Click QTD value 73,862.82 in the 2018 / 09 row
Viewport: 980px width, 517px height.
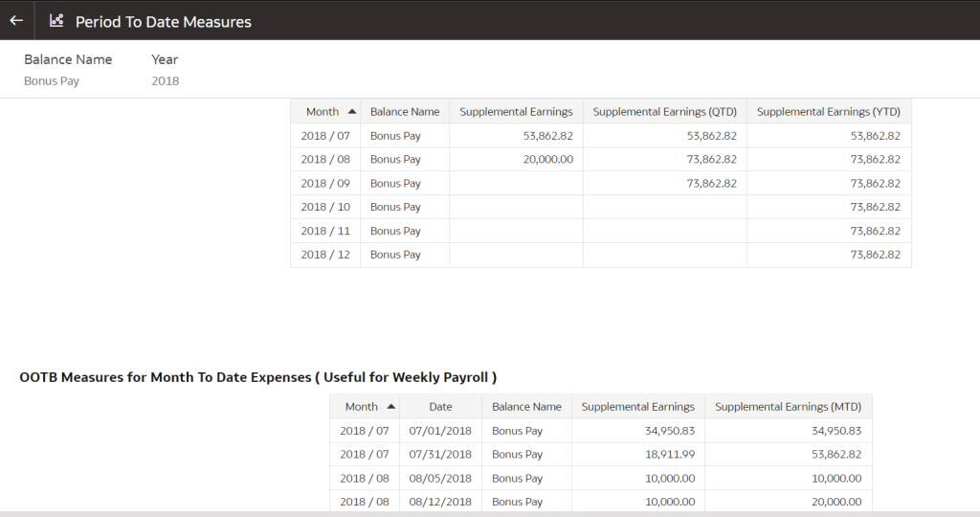tap(711, 183)
